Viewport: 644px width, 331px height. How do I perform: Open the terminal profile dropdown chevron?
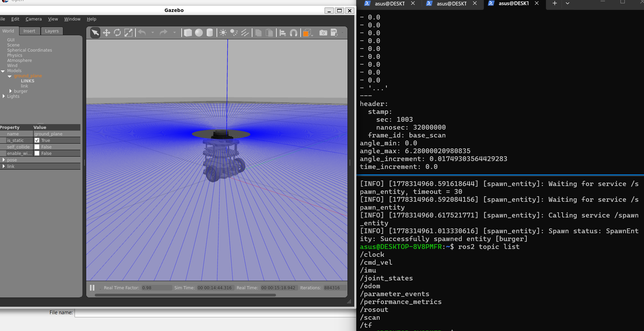[567, 3]
